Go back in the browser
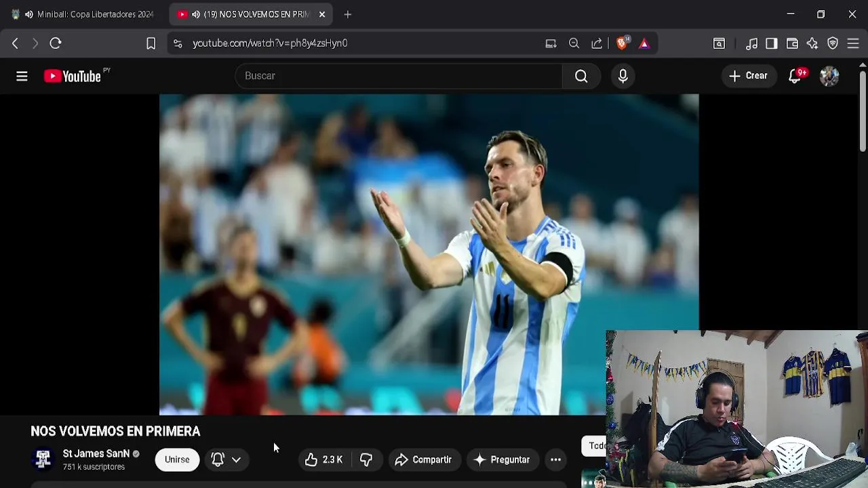The image size is (868, 488). click(15, 43)
